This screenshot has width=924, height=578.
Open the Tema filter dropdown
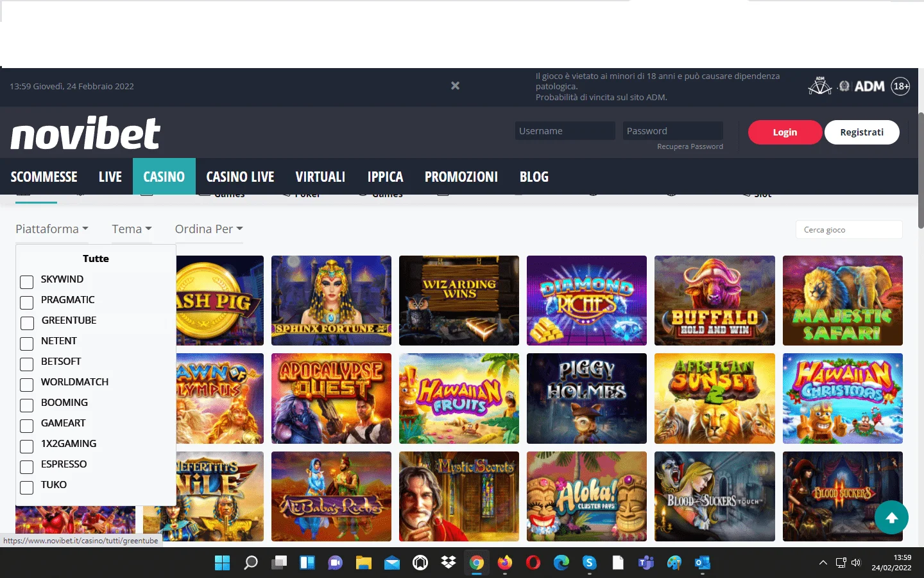[132, 229]
